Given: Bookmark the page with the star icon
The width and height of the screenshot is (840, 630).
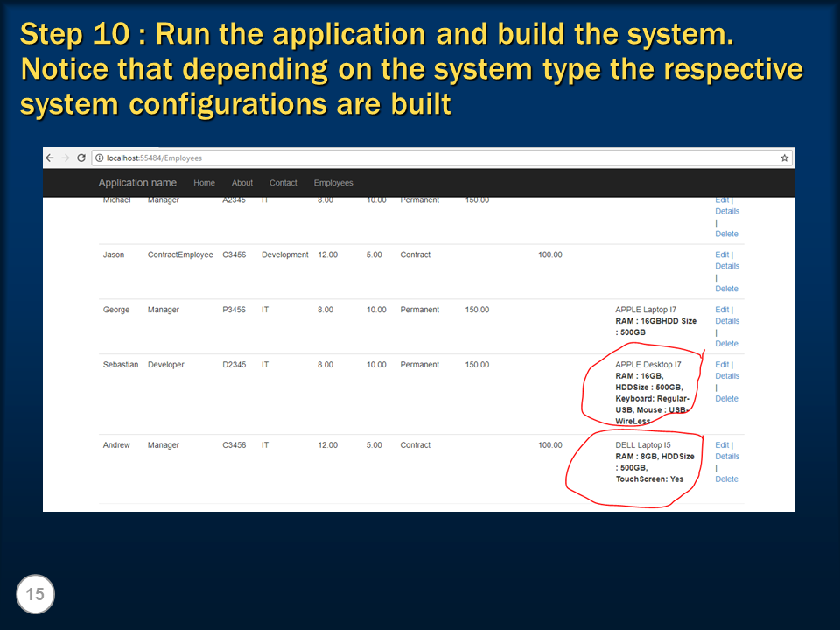Looking at the screenshot, I should (783, 157).
